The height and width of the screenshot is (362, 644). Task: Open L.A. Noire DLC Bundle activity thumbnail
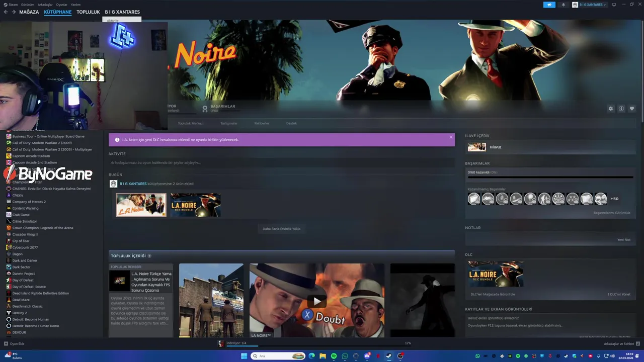(x=195, y=205)
